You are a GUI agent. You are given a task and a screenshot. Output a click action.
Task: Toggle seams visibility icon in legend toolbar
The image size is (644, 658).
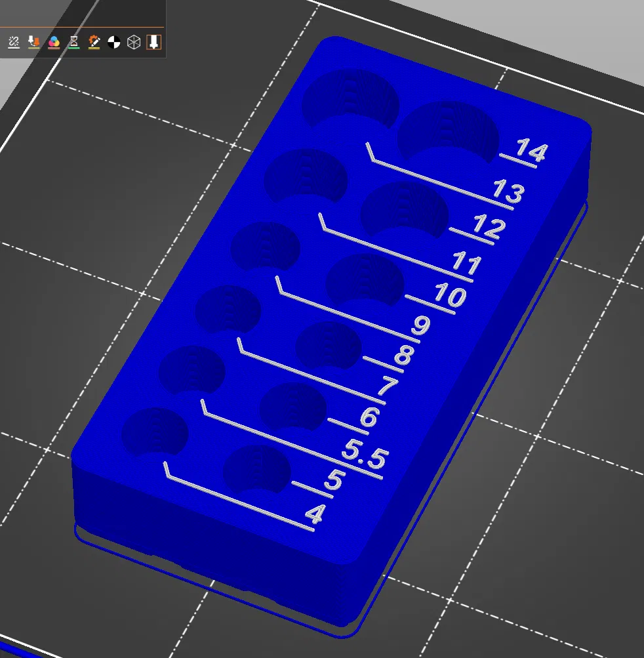click(14, 42)
